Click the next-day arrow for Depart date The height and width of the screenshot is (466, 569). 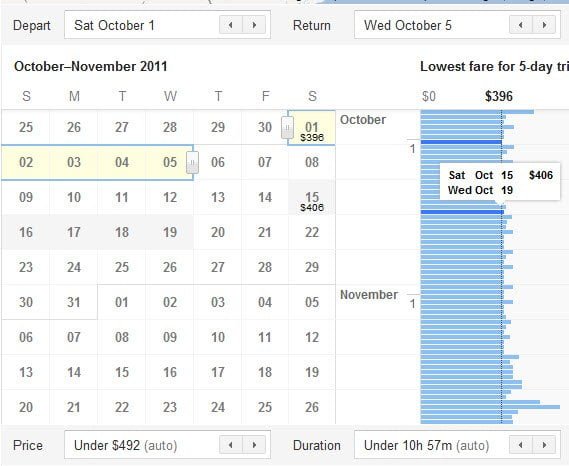pyautogui.click(x=254, y=25)
